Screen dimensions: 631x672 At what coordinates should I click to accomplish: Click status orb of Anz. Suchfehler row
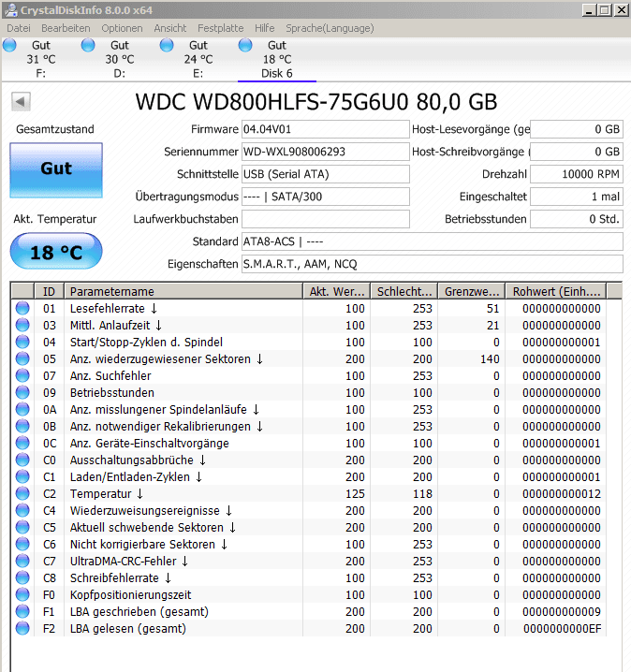[22, 375]
